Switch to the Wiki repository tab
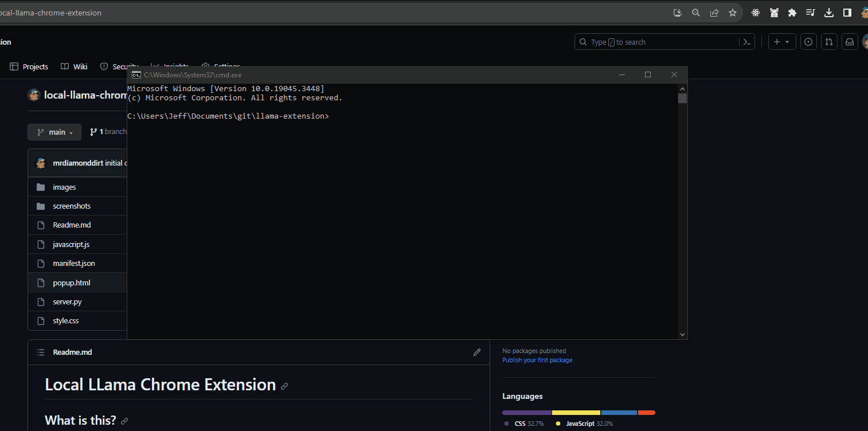 pyautogui.click(x=75, y=66)
